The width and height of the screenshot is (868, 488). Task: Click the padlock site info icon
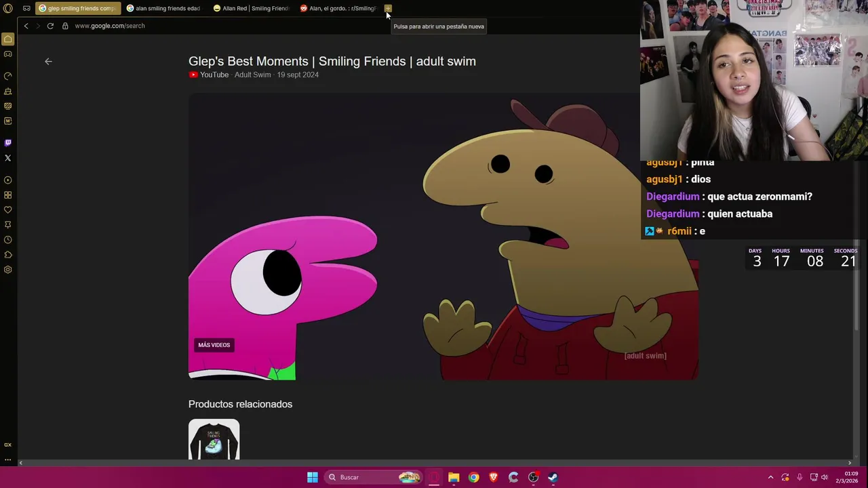click(65, 26)
